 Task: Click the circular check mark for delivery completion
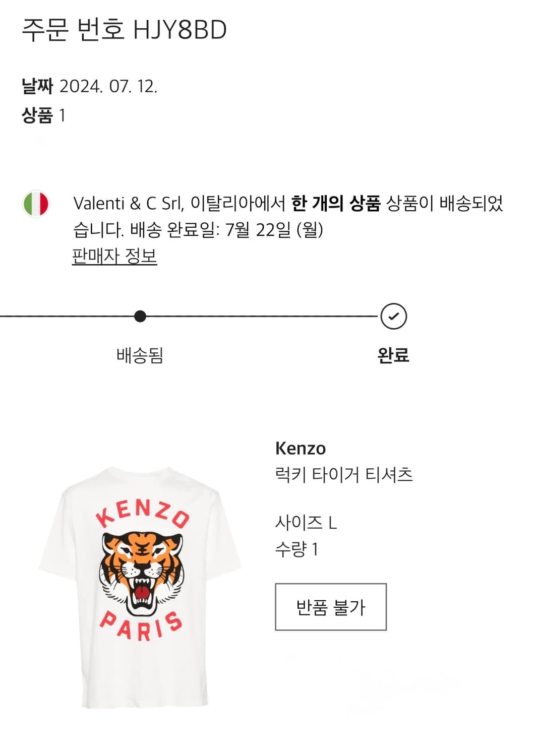pyautogui.click(x=395, y=316)
